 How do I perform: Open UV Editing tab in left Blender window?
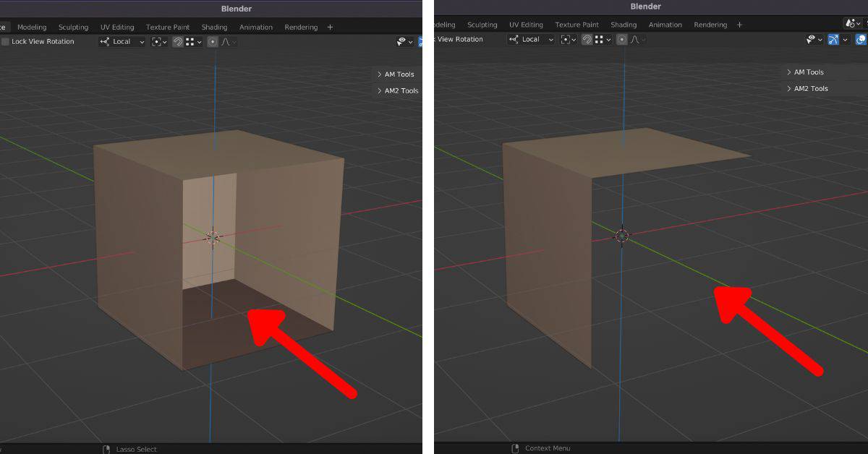click(x=117, y=27)
